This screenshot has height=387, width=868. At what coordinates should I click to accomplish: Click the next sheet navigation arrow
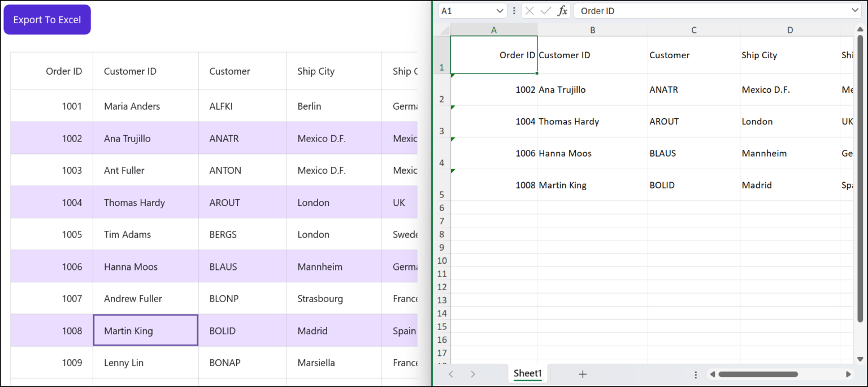tap(473, 373)
